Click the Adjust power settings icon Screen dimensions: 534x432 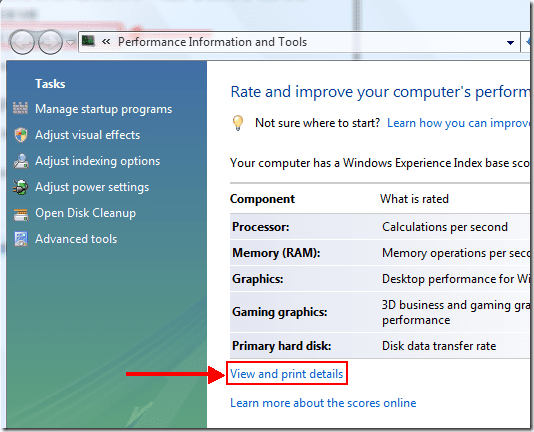[x=20, y=187]
